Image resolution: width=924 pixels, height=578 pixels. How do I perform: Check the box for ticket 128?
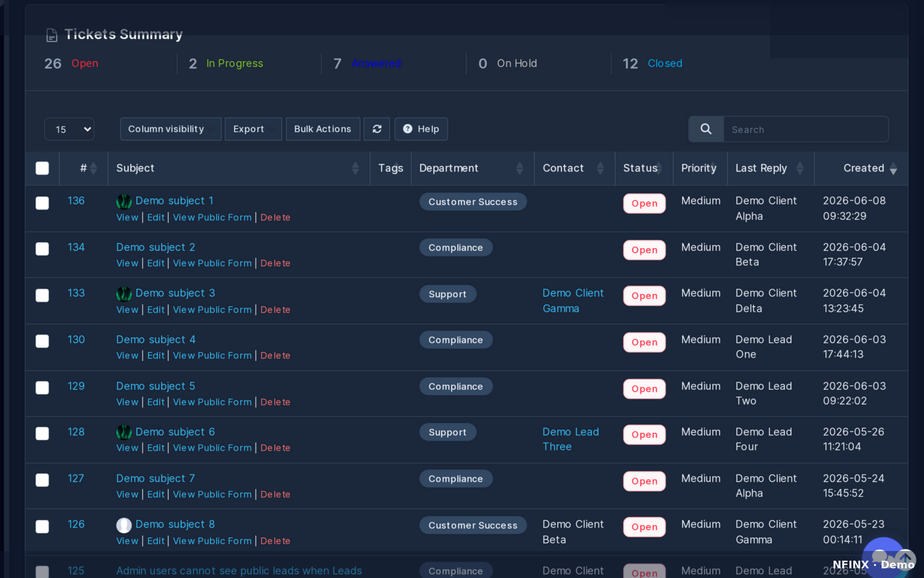(42, 433)
